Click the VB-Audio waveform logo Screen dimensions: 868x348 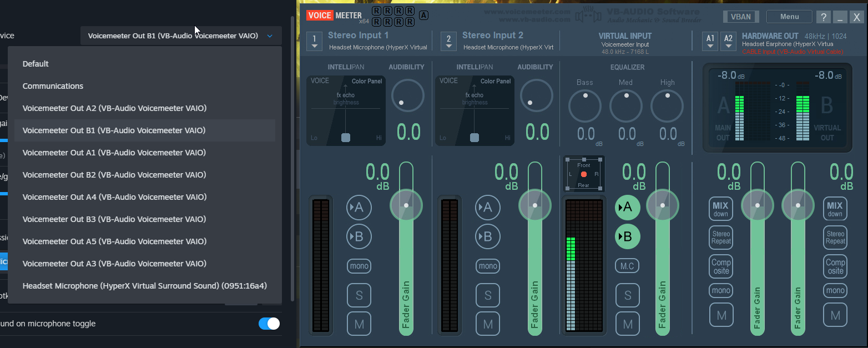pyautogui.click(x=588, y=16)
